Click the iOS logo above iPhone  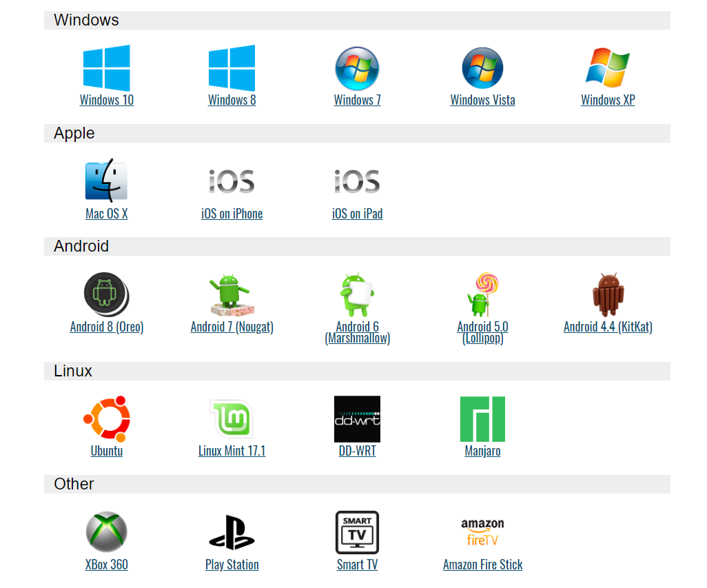pos(232,181)
